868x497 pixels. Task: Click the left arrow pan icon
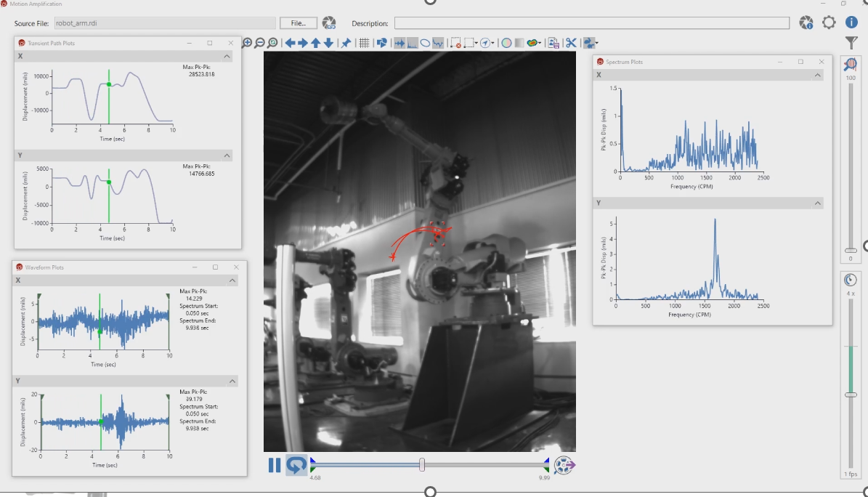pyautogui.click(x=290, y=43)
